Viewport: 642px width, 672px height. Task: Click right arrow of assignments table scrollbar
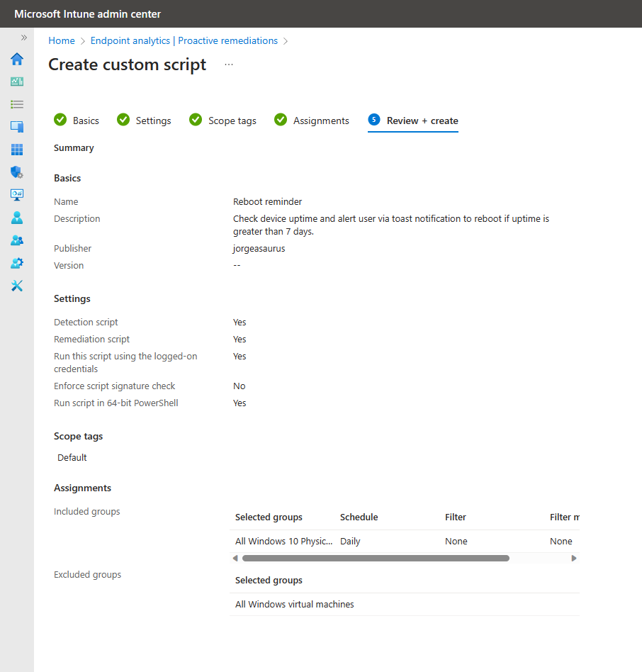[574, 559]
